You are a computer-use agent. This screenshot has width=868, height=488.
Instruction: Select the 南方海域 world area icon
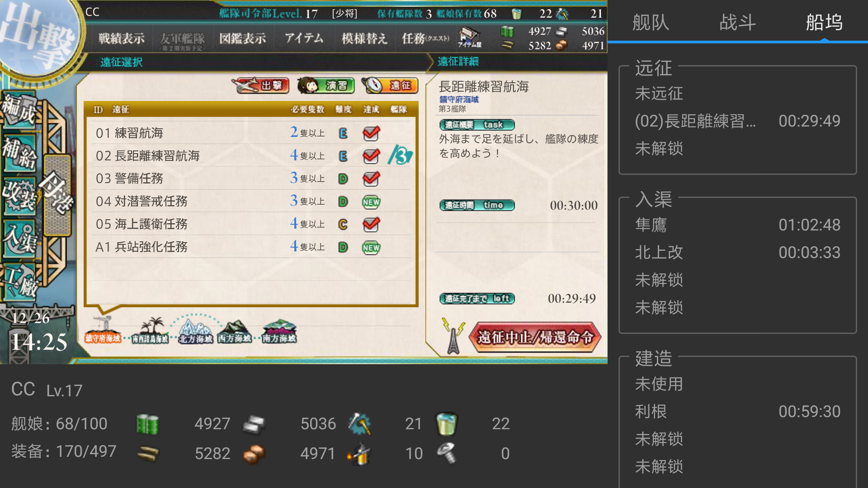click(279, 330)
